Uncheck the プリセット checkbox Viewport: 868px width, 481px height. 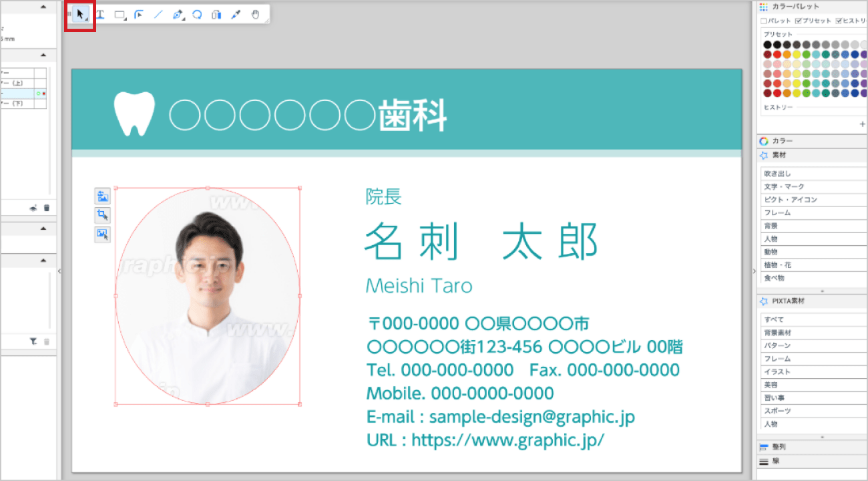click(799, 21)
